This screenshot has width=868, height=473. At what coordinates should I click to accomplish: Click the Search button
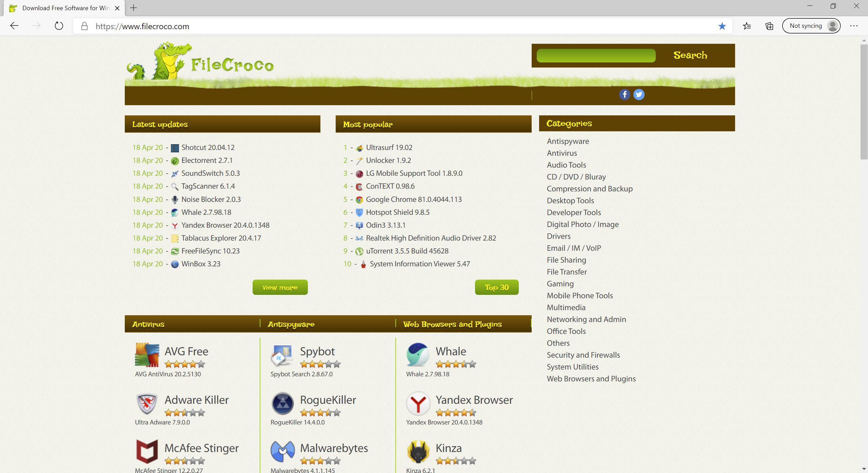[690, 55]
